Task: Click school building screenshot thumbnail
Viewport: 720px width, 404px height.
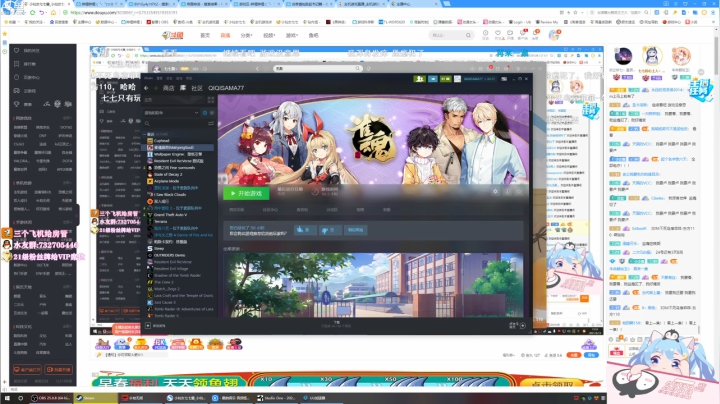Action: tap(373, 285)
